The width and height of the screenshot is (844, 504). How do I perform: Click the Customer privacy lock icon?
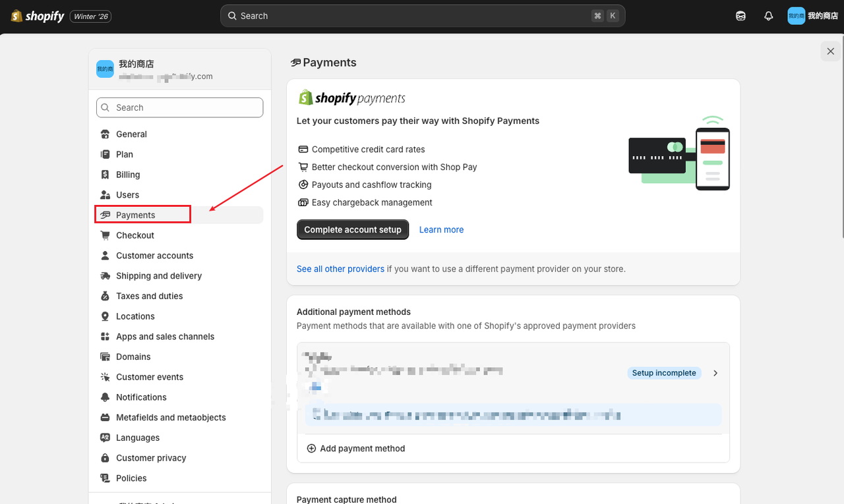point(105,458)
